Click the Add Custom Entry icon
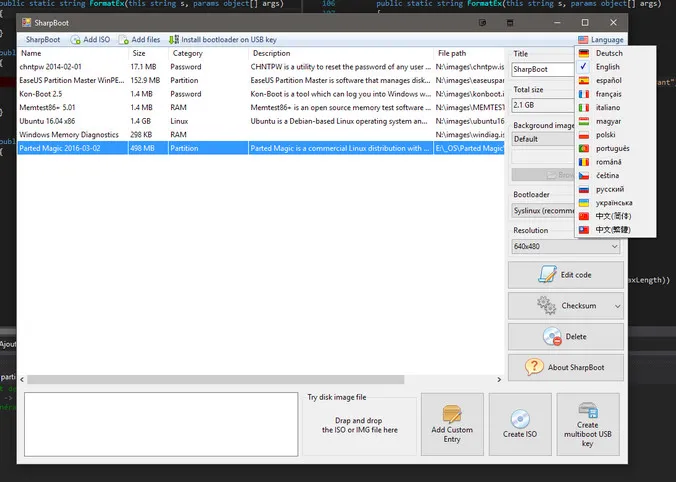 452,414
